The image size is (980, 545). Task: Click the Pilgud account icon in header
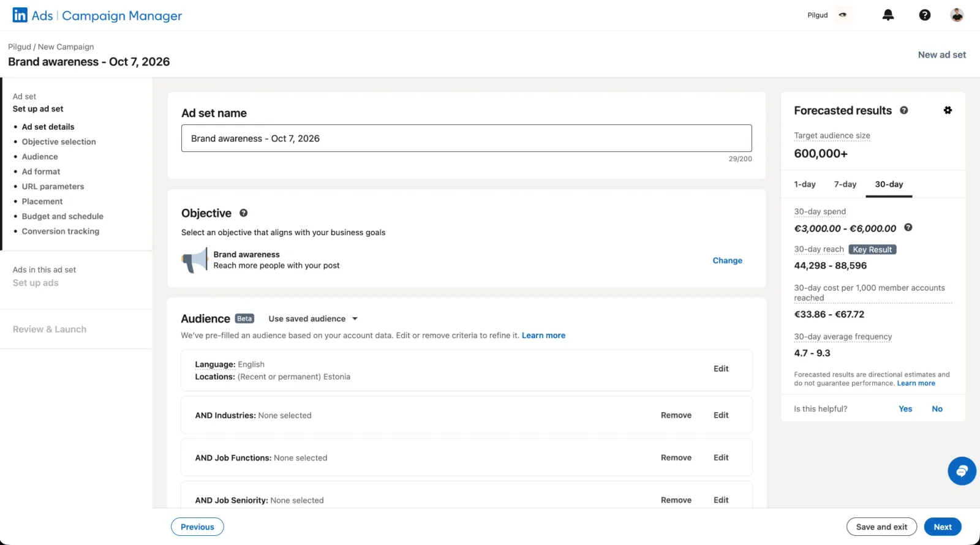click(843, 15)
